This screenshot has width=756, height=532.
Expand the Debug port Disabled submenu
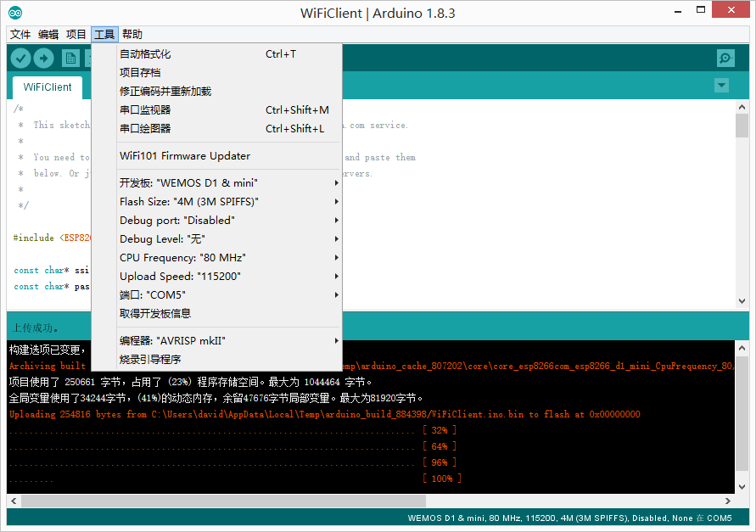pos(229,221)
